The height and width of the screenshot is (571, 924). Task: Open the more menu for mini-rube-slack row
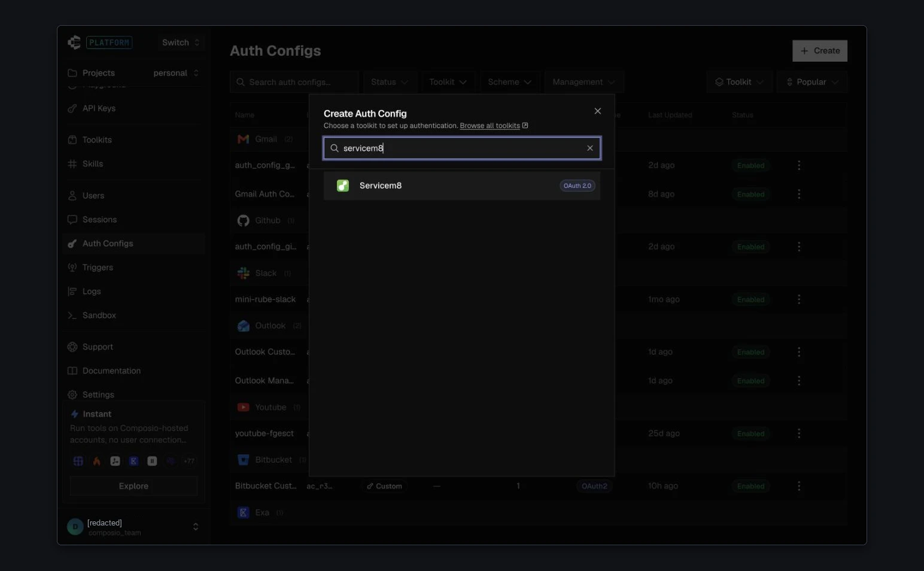[x=799, y=299]
